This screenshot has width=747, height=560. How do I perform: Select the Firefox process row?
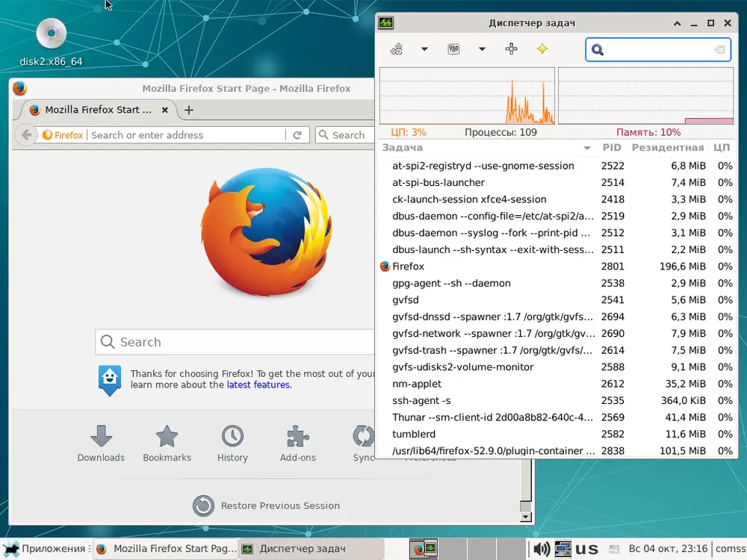point(557,267)
